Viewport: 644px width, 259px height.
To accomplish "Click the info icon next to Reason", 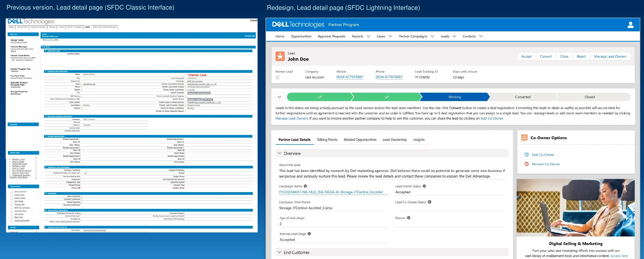I will click(x=409, y=218).
